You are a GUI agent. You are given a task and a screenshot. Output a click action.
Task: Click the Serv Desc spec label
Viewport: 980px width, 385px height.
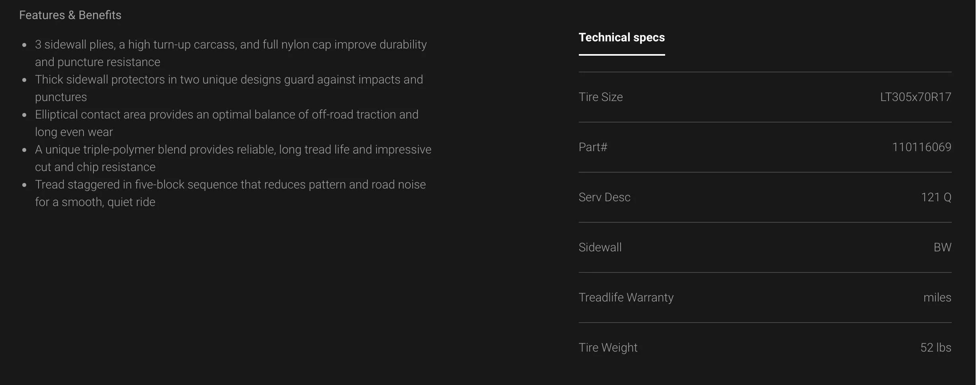tap(604, 197)
